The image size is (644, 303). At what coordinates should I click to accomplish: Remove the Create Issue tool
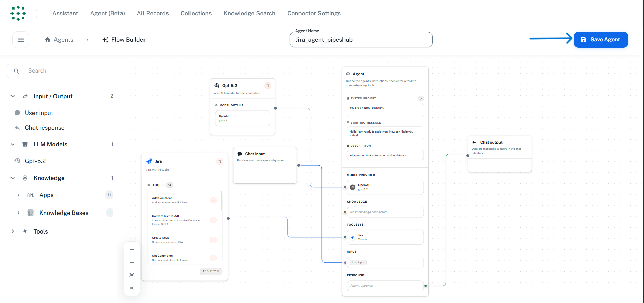click(x=213, y=240)
